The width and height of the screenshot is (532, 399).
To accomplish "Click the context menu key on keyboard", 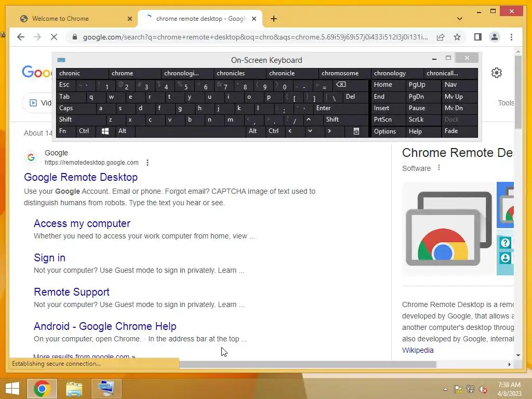I will pos(356,131).
